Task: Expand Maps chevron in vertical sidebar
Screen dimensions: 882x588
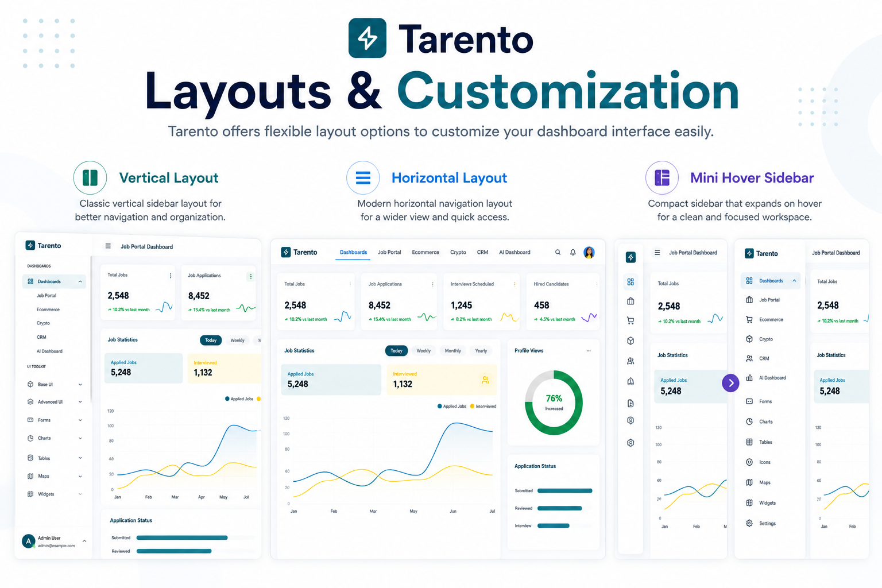Action: pyautogui.click(x=80, y=476)
